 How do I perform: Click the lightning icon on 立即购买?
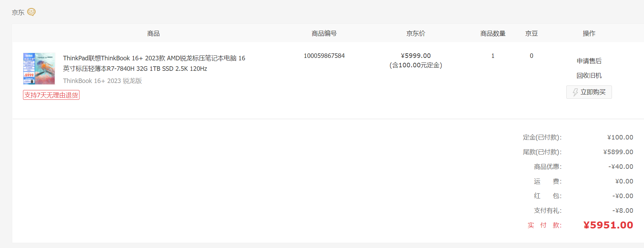pyautogui.click(x=575, y=92)
